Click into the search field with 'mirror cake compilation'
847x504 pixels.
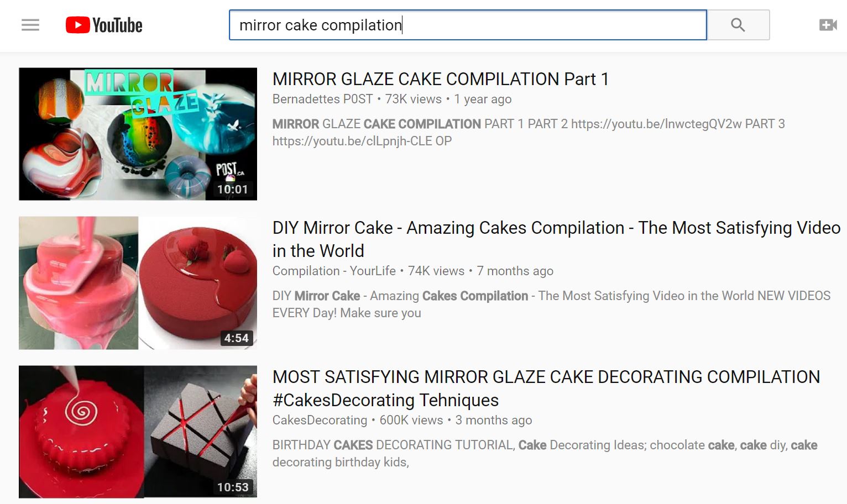tap(468, 25)
